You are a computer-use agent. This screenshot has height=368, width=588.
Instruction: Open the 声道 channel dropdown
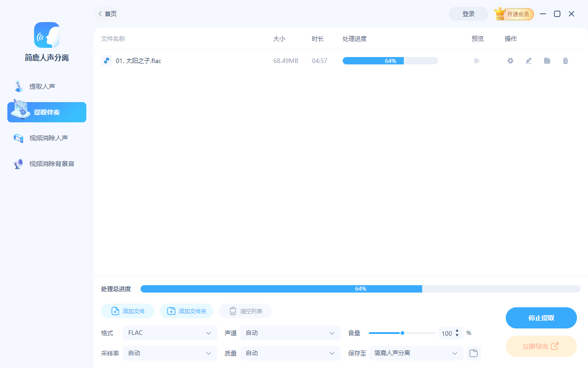tap(290, 333)
